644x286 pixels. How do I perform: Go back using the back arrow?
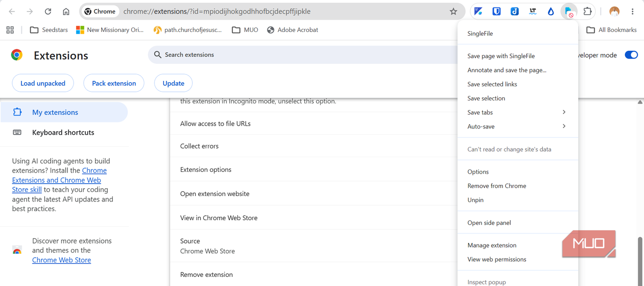12,11
